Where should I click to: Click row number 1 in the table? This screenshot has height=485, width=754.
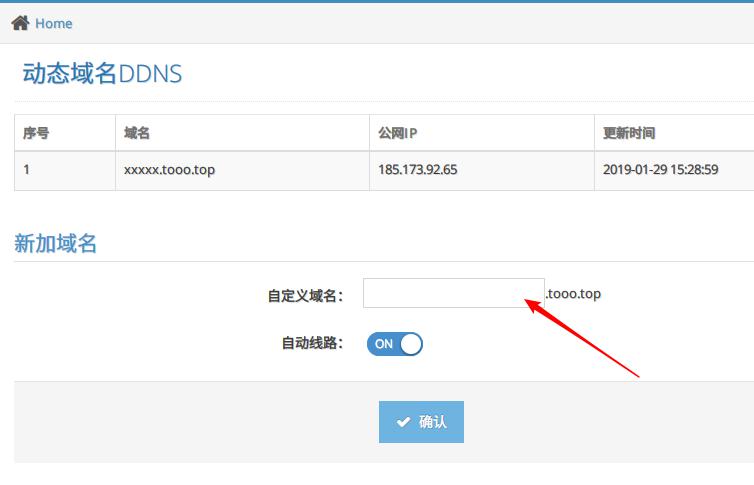(x=27, y=170)
